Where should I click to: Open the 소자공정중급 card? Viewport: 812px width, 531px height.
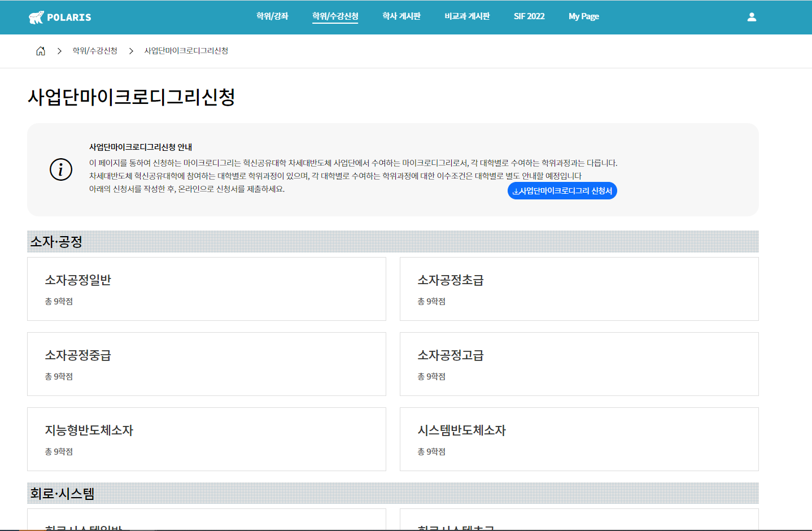pos(207,364)
